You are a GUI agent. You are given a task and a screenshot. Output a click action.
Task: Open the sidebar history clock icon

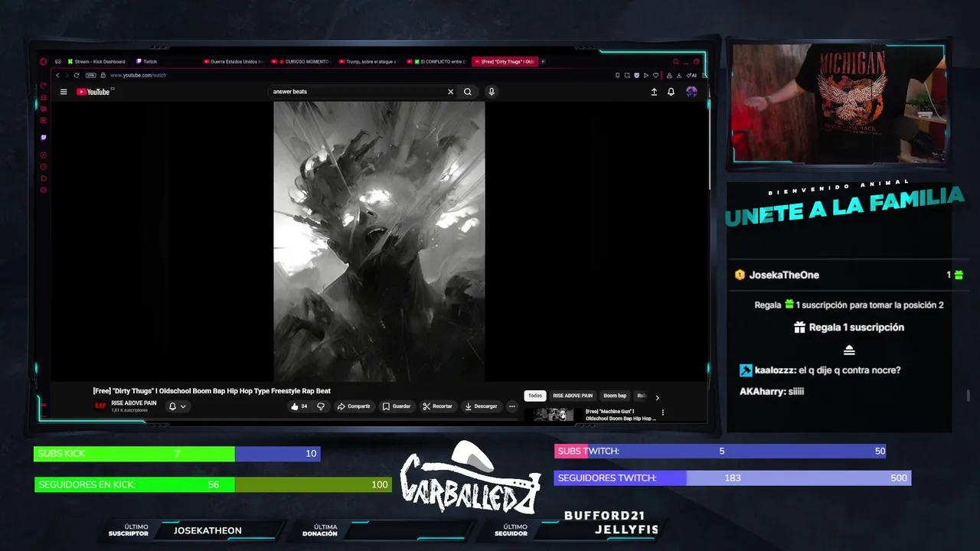[44, 167]
